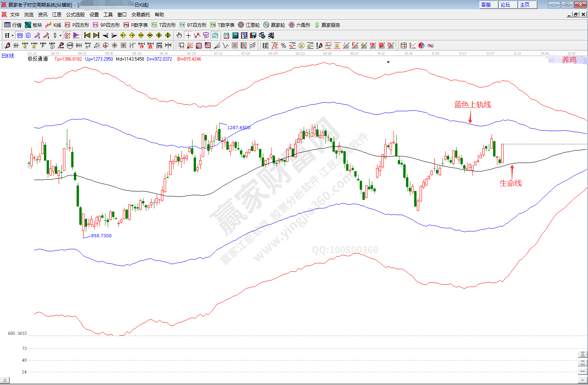This screenshot has width=588, height=385.
Task: Open the 江恩轮 (Gann wheel) tool
Action: [x=249, y=25]
